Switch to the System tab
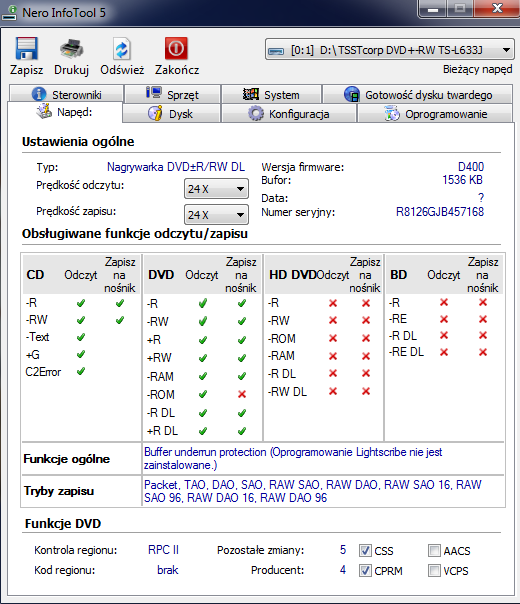This screenshot has height=604, width=520. click(272, 94)
